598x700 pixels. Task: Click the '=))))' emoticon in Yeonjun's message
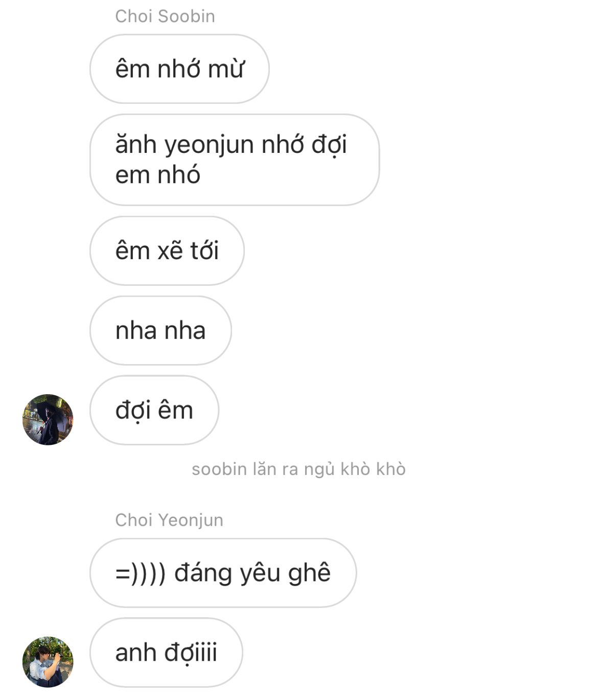[x=141, y=574]
